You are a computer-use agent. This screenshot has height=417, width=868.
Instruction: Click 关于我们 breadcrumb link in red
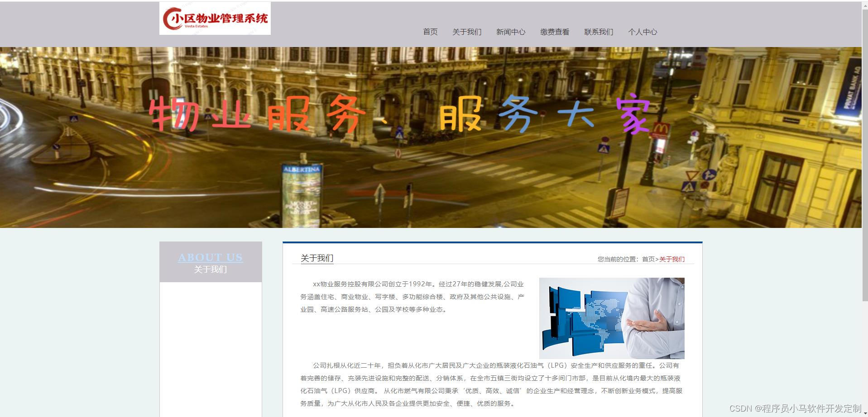pos(671,259)
